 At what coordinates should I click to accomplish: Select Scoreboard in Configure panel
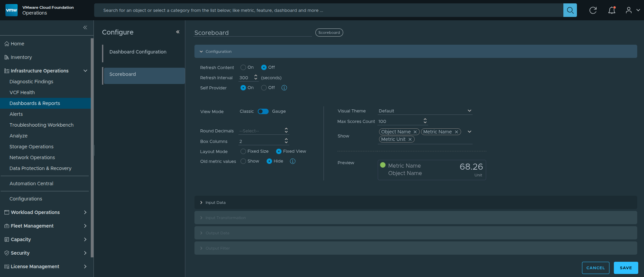[144, 75]
